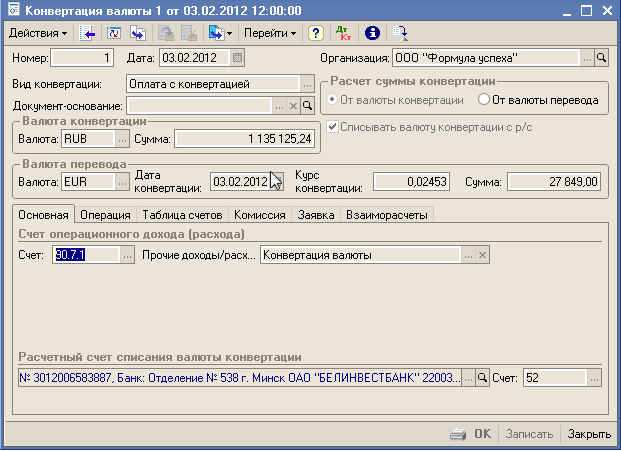Open the bank account with magnifier icon
621x451 pixels.
click(x=482, y=378)
